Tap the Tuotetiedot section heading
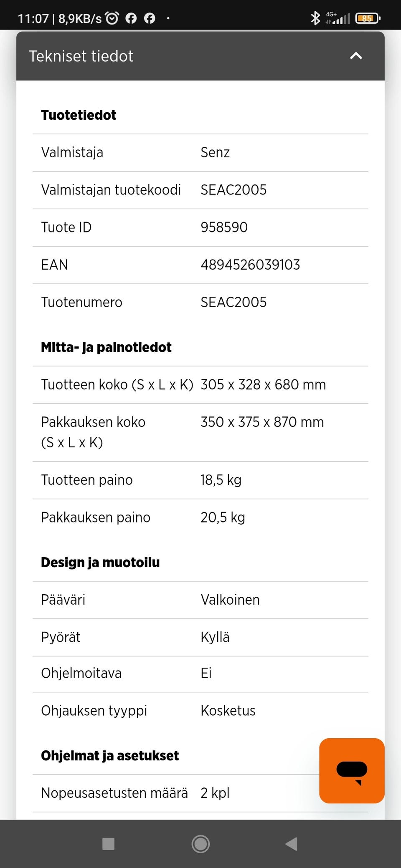Screen dimensions: 401x868 pyautogui.click(x=79, y=115)
